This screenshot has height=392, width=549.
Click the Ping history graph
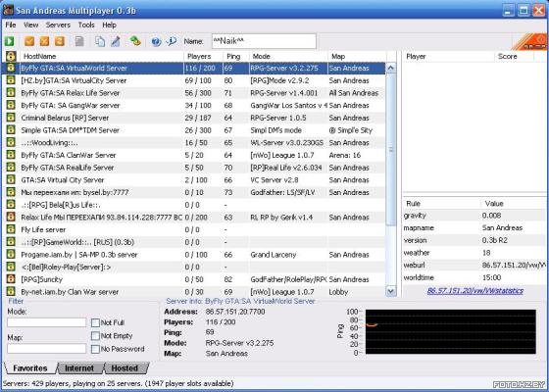coord(451,331)
